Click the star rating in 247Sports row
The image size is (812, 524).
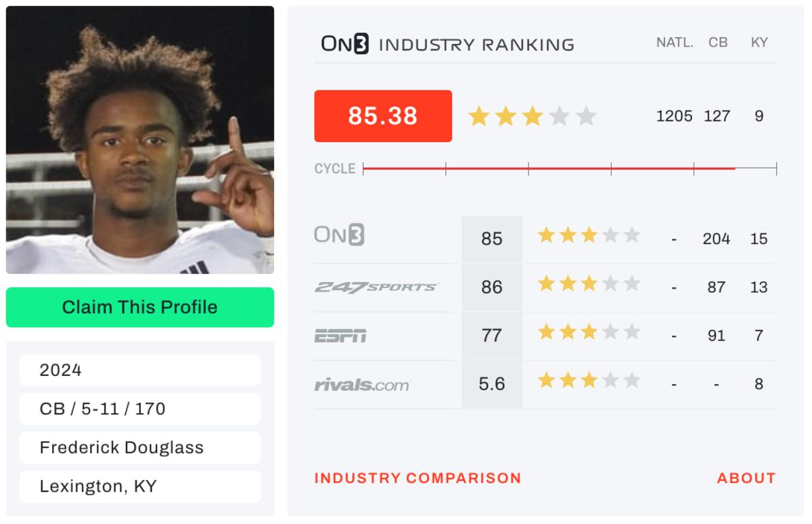pos(589,284)
